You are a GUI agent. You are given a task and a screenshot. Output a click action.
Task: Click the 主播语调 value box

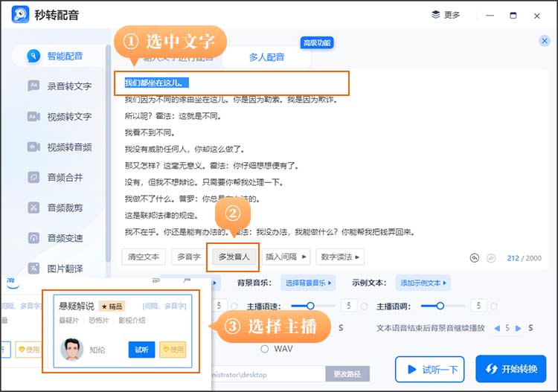point(478,306)
